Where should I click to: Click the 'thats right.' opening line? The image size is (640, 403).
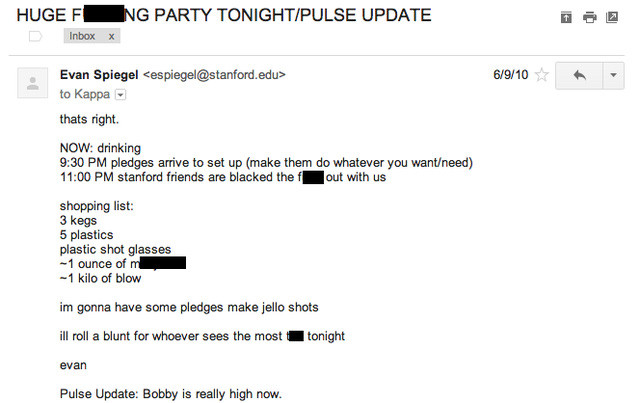88,120
